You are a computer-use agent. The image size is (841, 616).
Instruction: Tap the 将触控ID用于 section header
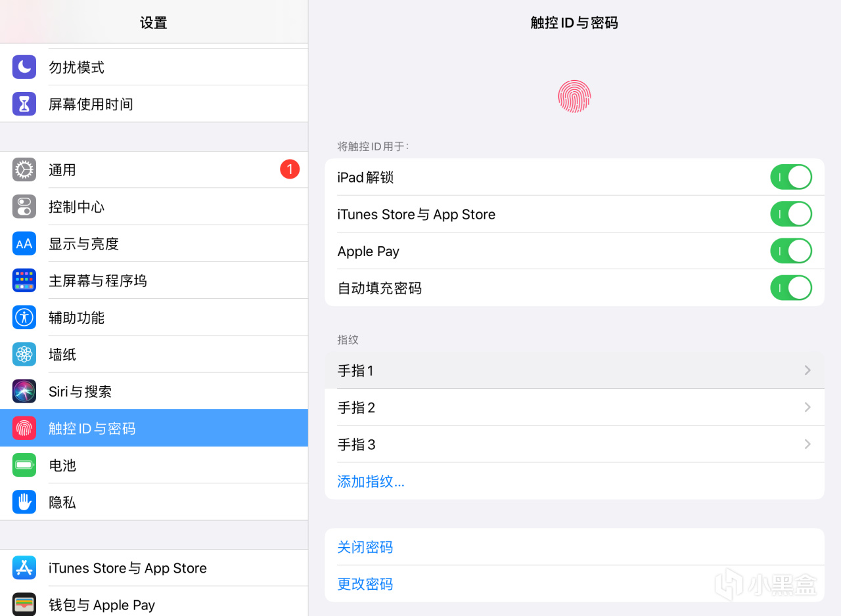pyautogui.click(x=373, y=146)
